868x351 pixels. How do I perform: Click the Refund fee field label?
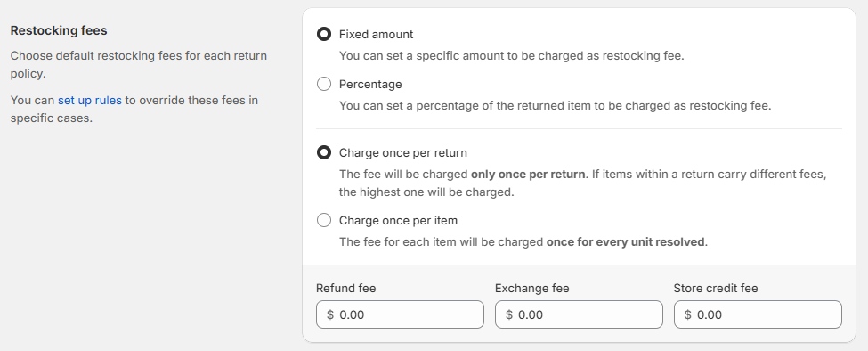click(x=346, y=289)
